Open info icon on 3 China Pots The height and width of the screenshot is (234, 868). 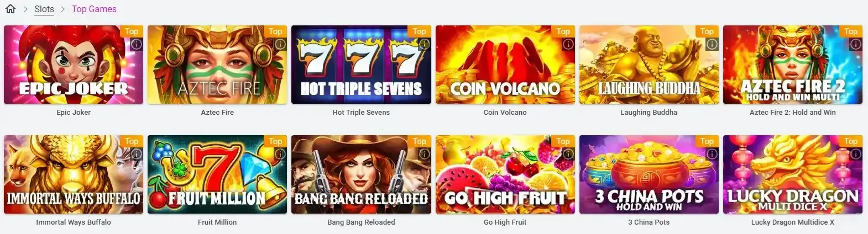point(712,154)
